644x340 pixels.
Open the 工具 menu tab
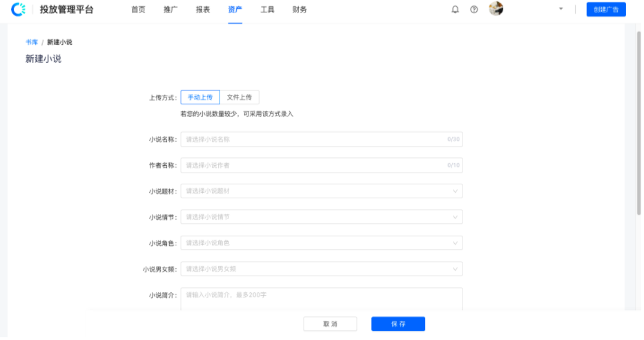pos(267,10)
